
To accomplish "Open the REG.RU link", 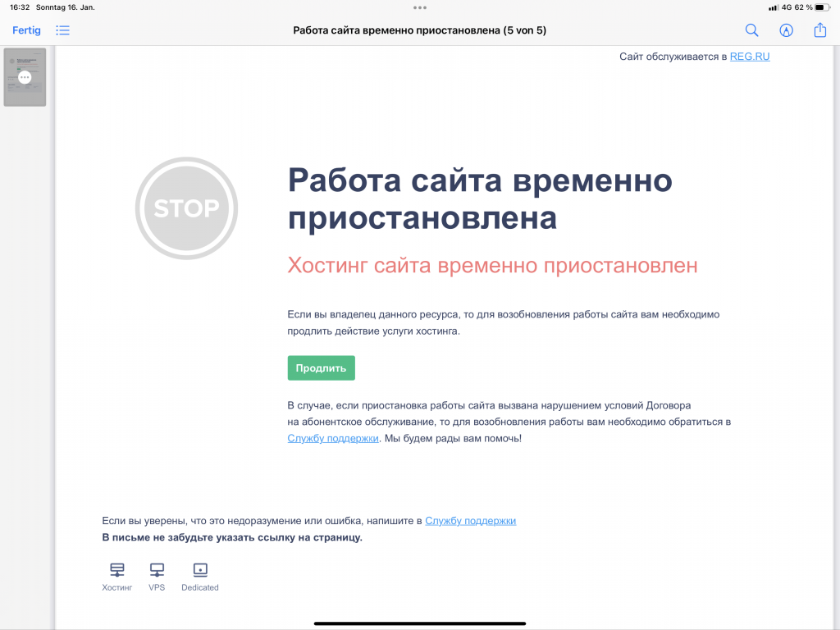I will (750, 57).
